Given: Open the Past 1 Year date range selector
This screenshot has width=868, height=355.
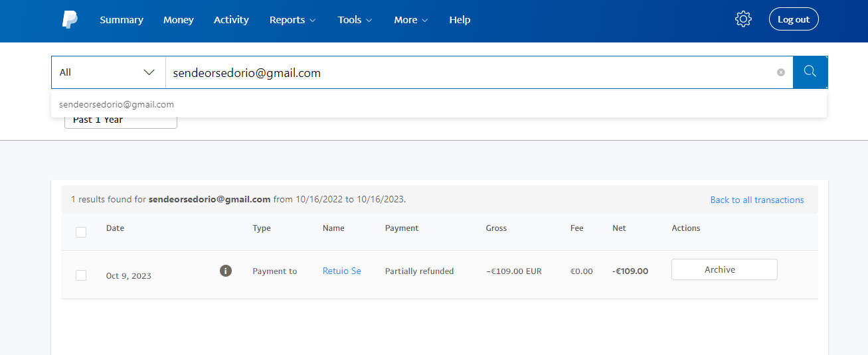Looking at the screenshot, I should tap(120, 121).
